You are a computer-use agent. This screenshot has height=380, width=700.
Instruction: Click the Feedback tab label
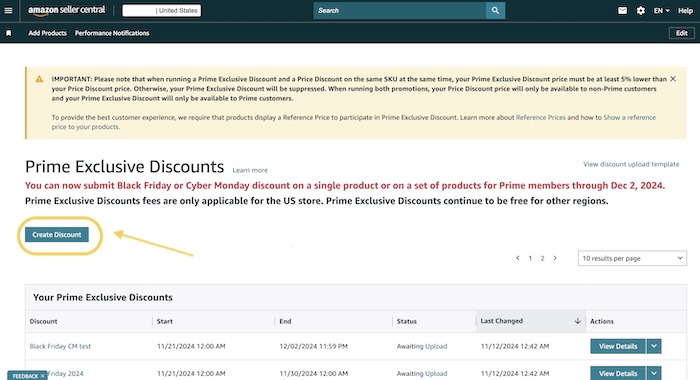[25, 376]
